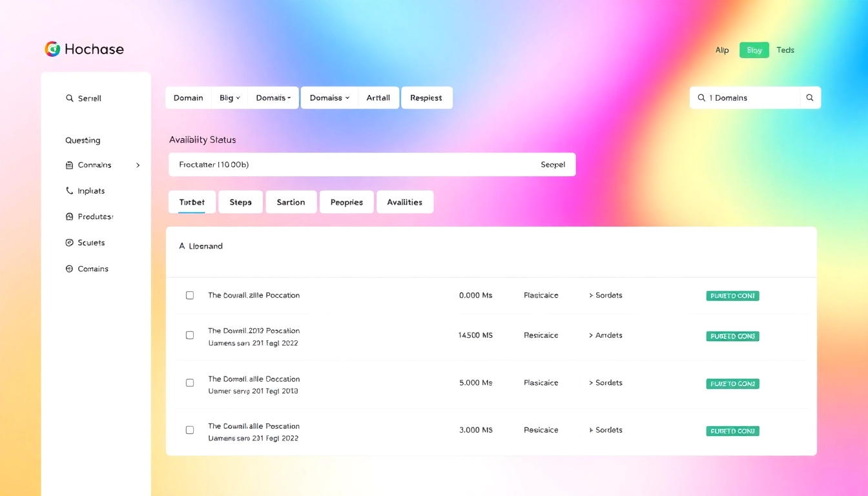Select Sculets in the sidebar
Viewport: 868px width, 496px height.
coord(90,242)
